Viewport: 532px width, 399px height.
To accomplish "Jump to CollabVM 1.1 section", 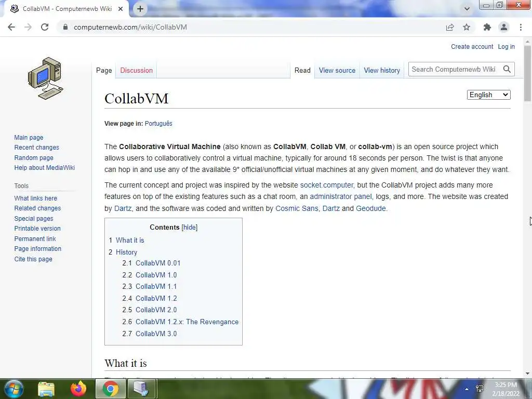I will (156, 287).
